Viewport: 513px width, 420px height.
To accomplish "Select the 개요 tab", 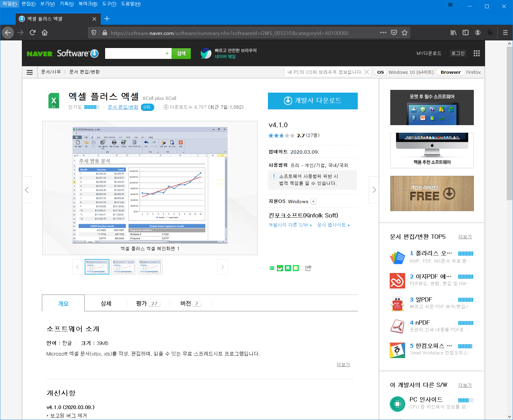I will point(63,303).
